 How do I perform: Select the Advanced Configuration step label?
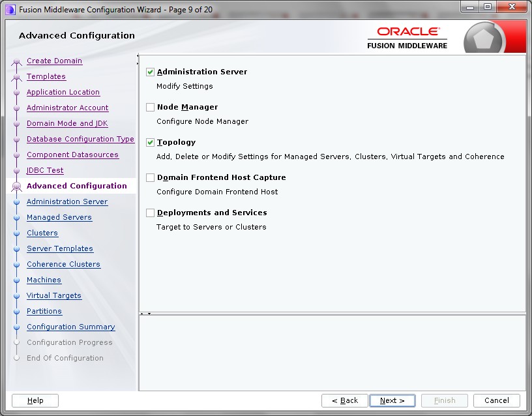coord(77,186)
